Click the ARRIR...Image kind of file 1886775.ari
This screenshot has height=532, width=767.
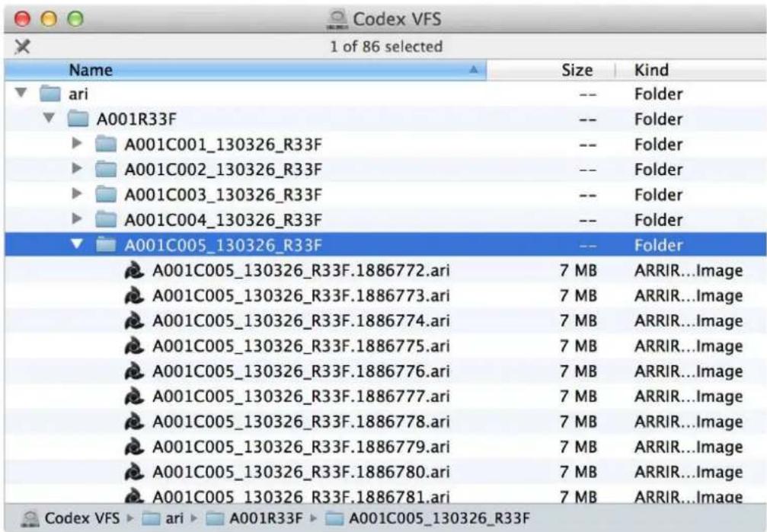(x=689, y=346)
